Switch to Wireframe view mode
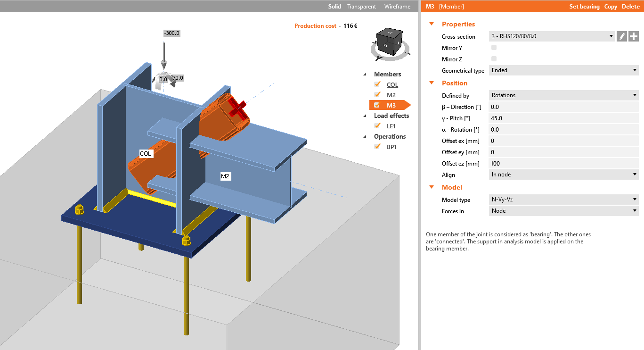The image size is (644, 350). [397, 7]
